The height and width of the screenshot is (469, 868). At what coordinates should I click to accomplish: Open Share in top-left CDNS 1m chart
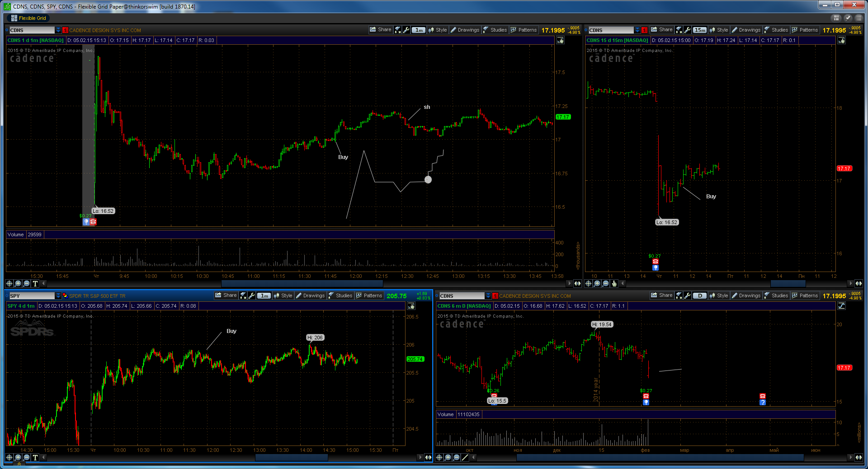pos(380,30)
